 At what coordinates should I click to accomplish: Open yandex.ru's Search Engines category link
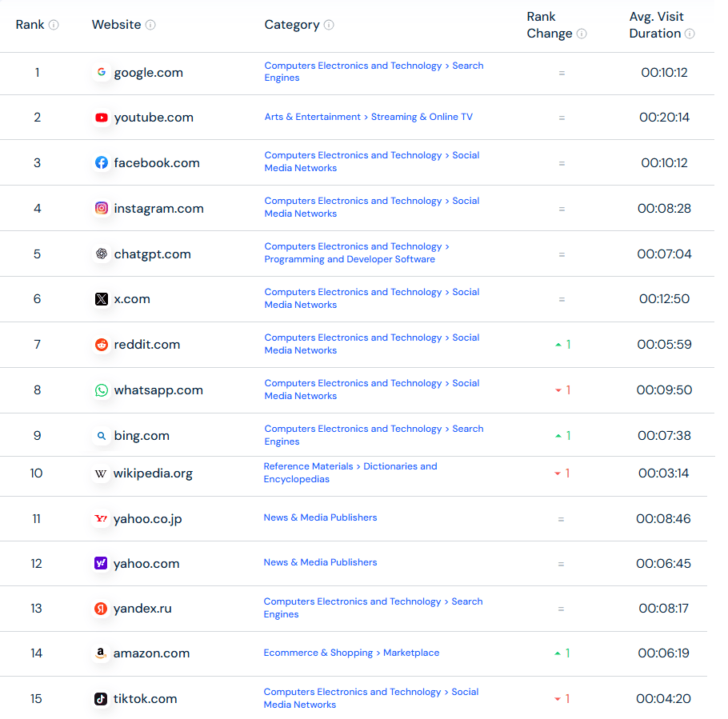pyautogui.click(x=373, y=608)
